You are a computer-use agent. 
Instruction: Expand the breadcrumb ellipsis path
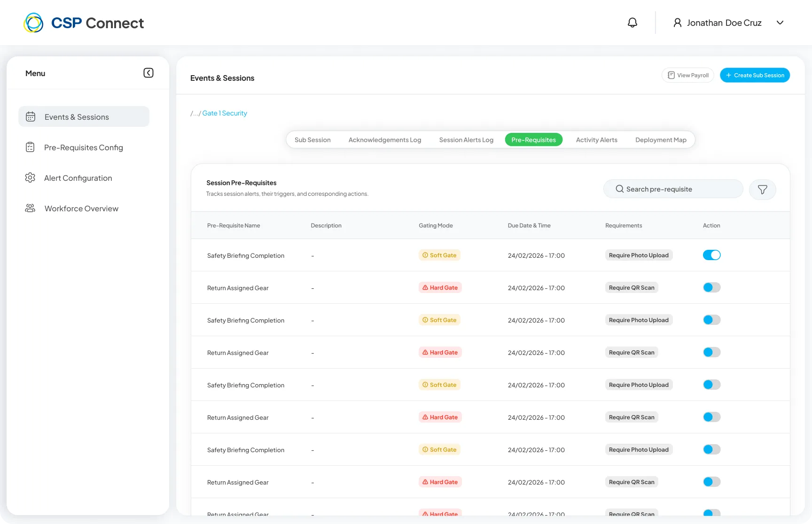point(195,113)
